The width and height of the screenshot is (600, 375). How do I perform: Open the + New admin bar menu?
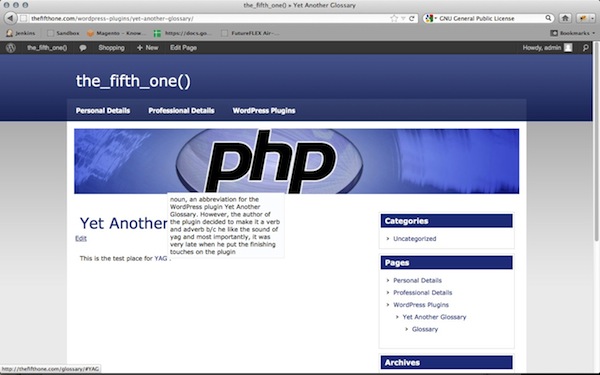click(147, 48)
